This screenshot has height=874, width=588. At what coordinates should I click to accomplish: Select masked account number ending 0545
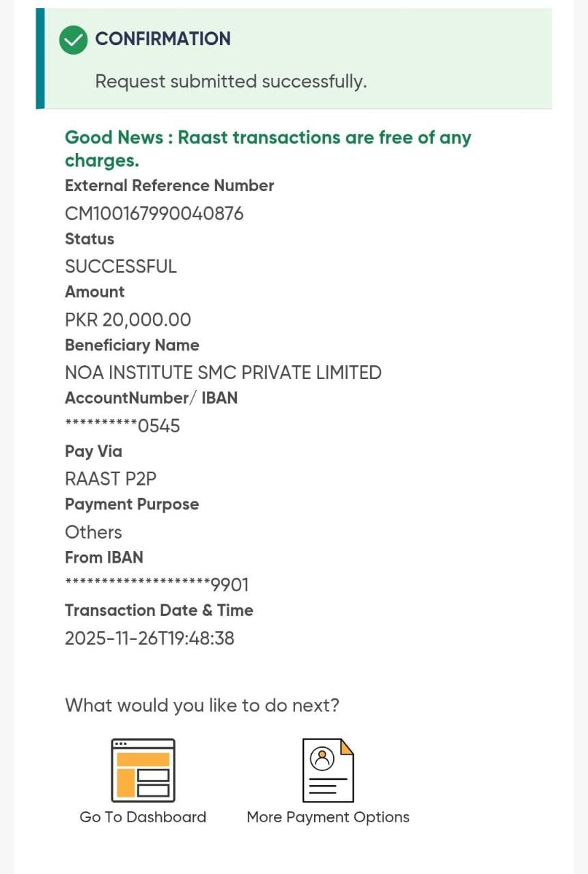[x=123, y=426]
